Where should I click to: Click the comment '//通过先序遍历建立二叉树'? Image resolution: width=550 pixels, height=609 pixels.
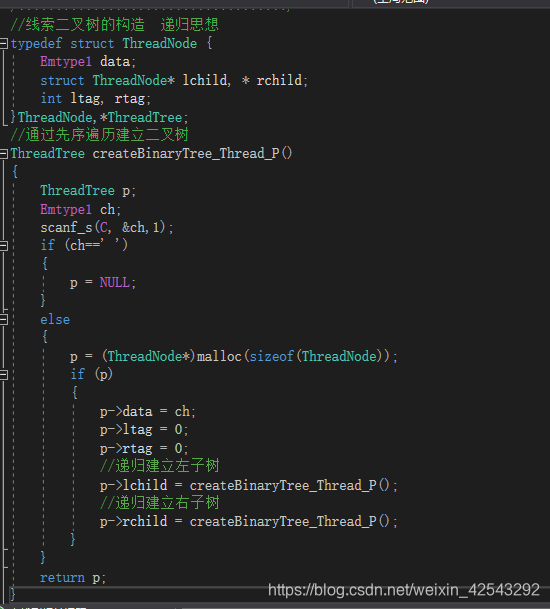click(x=99, y=135)
